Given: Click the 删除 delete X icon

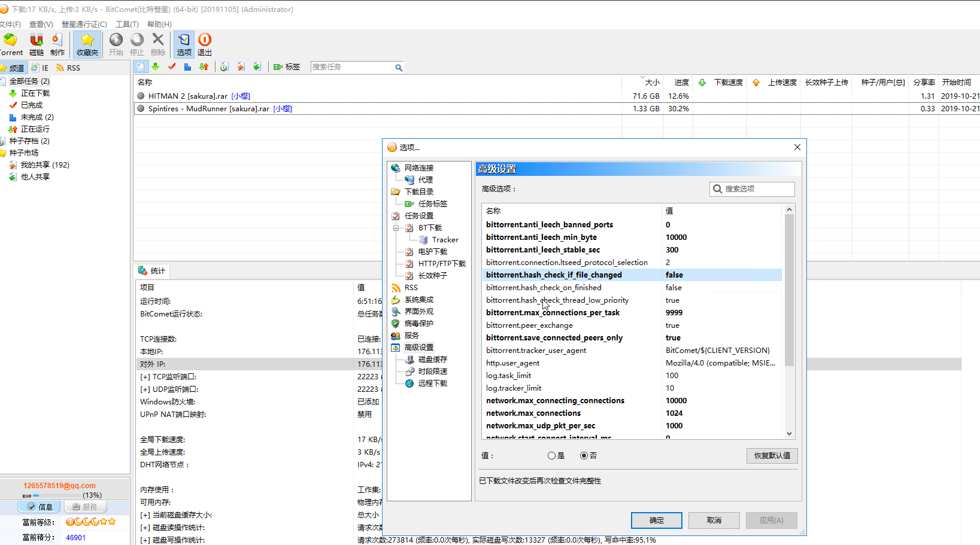Looking at the screenshot, I should click(158, 45).
